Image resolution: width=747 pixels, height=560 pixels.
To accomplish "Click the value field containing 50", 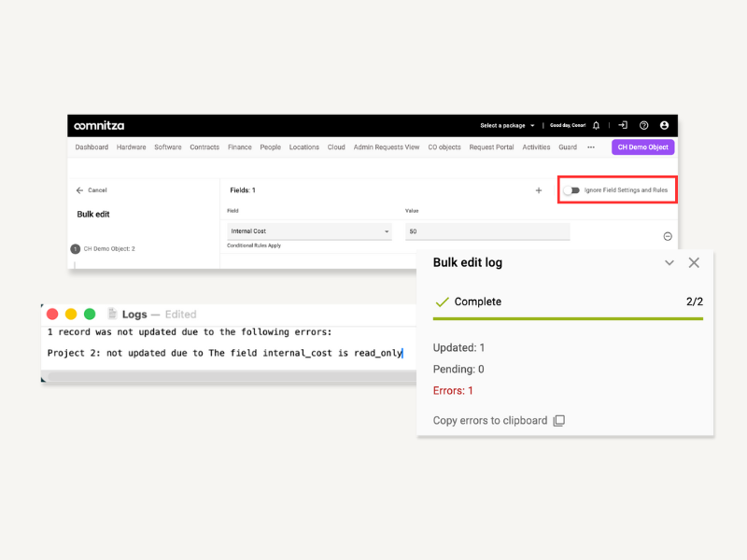I will [x=487, y=231].
